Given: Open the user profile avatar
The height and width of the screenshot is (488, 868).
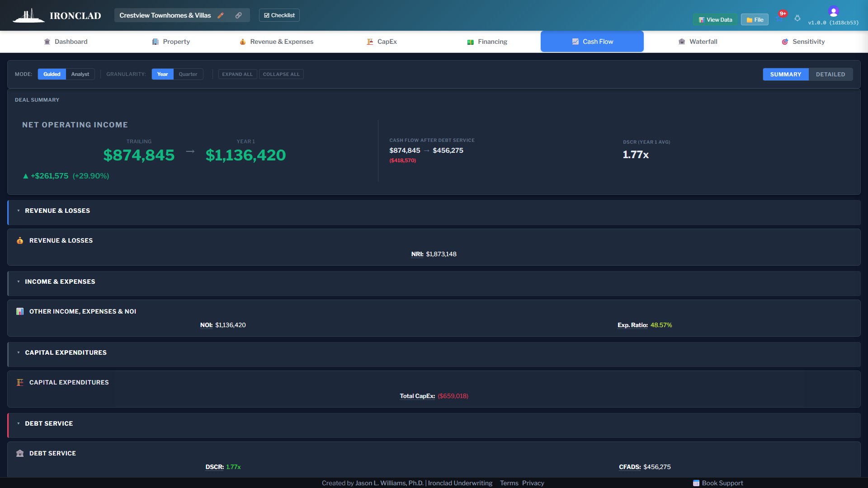Looking at the screenshot, I should tap(834, 11).
